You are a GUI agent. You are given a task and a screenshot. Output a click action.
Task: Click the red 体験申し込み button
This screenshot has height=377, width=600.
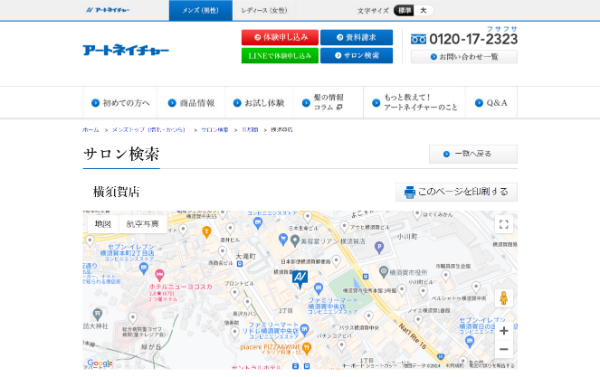coord(280,37)
